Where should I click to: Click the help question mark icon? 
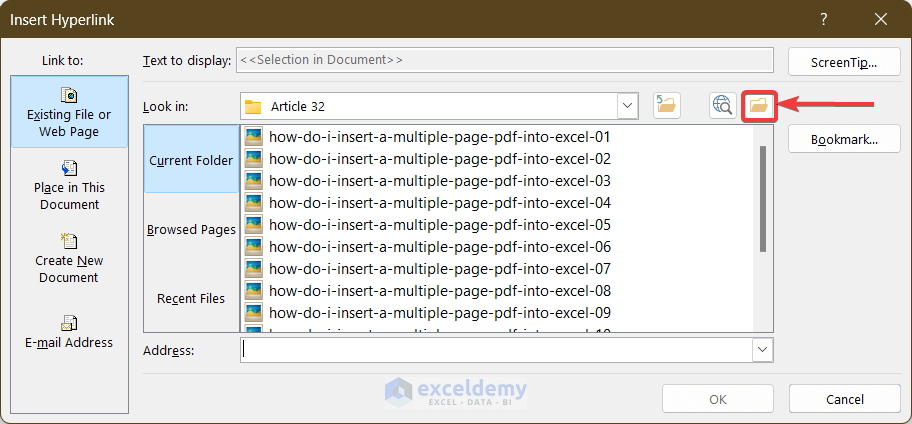coord(824,19)
